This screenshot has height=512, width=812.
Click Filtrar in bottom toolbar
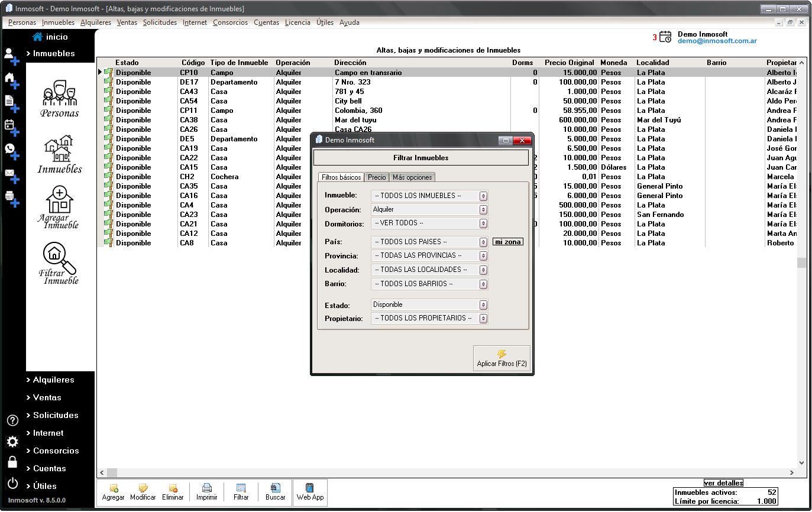(241, 492)
